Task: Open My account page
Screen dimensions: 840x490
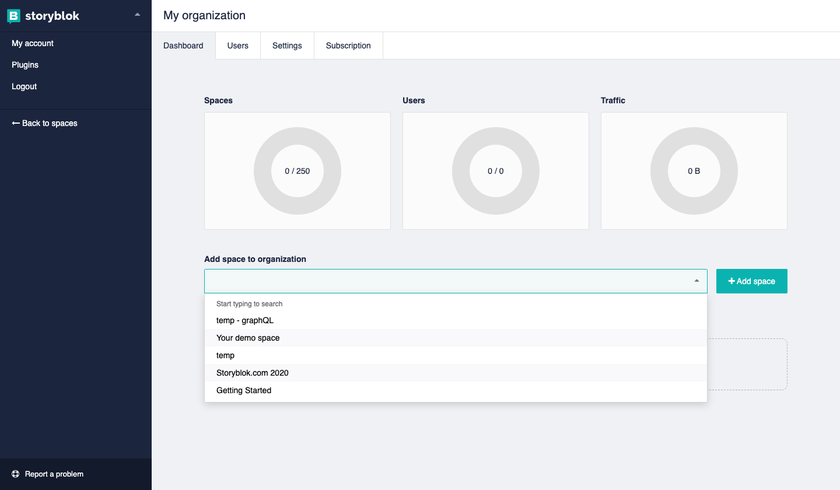Action: click(x=33, y=43)
